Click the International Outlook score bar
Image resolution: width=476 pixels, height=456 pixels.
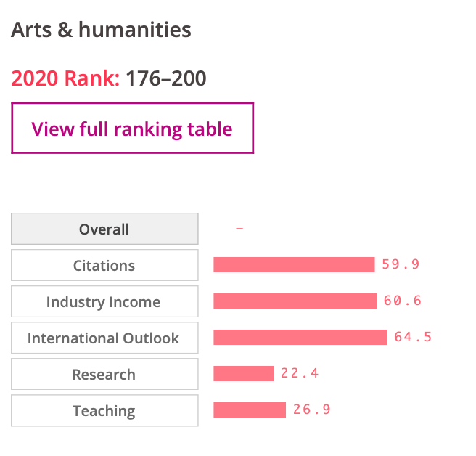300,337
